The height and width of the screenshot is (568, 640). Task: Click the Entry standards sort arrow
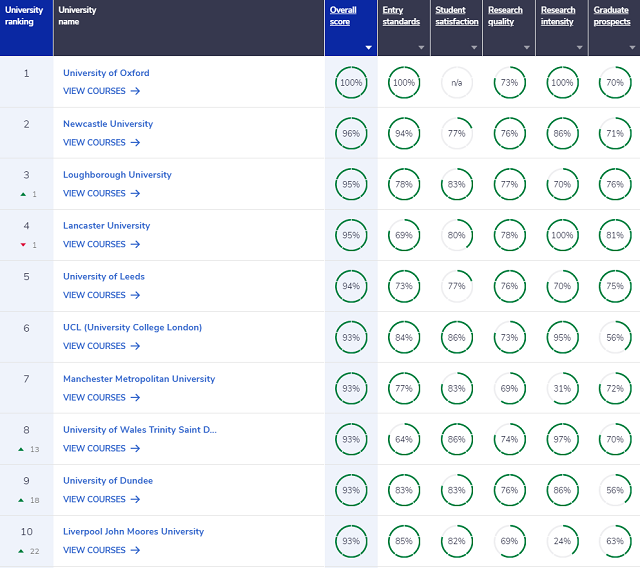pos(421,48)
